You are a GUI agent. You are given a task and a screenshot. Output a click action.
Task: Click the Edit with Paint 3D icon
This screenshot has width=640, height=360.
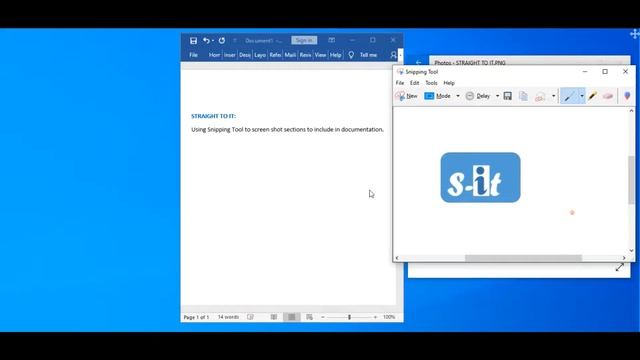coord(627,96)
